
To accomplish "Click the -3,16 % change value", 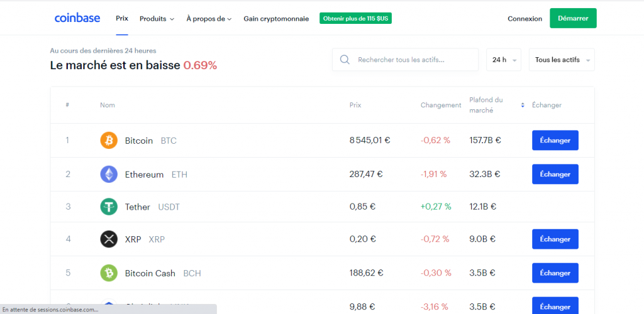I will (x=434, y=306).
